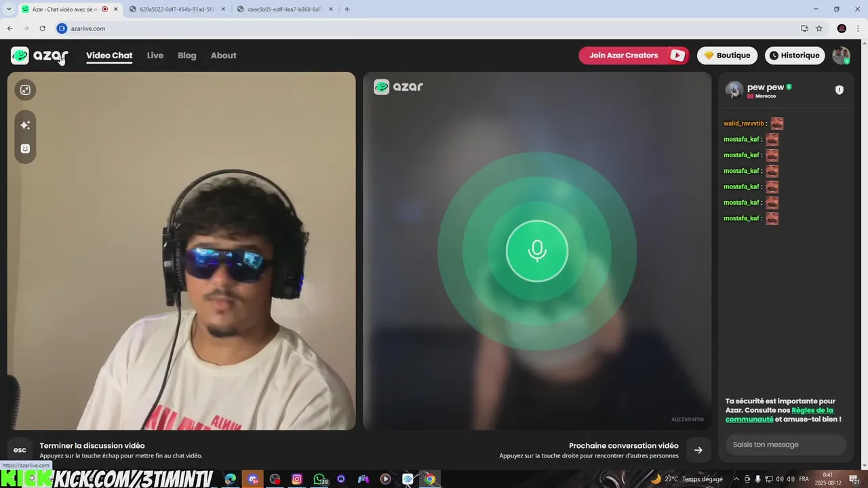Show hidden system tray icons
This screenshot has width=868, height=488.
pyautogui.click(x=736, y=479)
